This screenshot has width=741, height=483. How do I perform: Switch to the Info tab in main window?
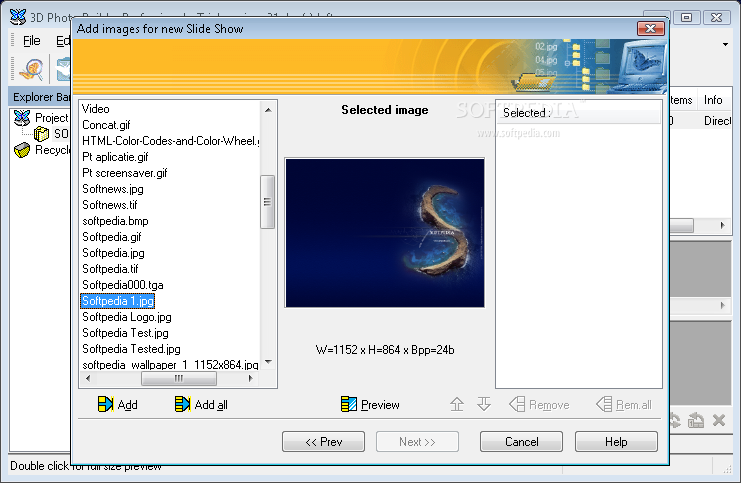tap(713, 100)
